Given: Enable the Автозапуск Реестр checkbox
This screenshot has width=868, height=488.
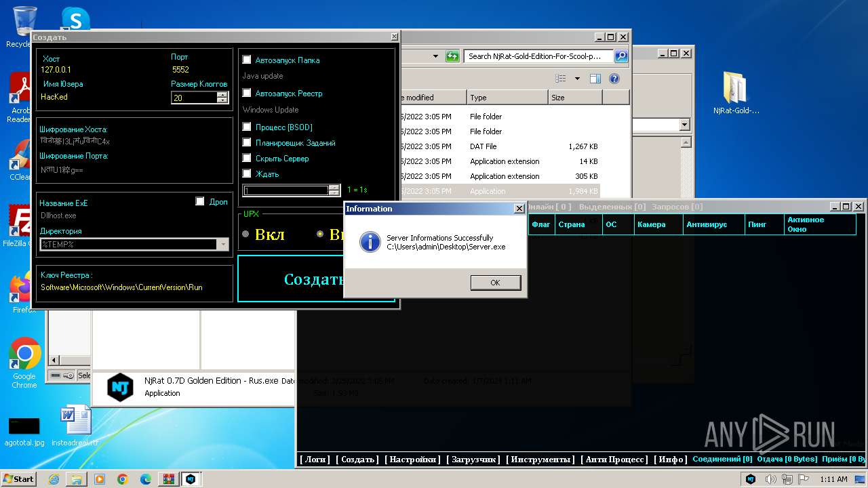Looking at the screenshot, I should pos(247,93).
